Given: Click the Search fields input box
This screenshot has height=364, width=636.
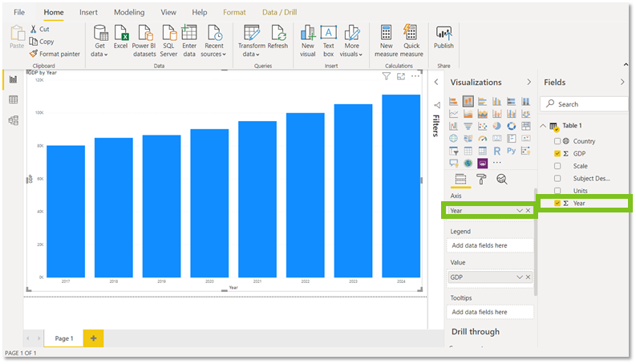Looking at the screenshot, I should 584,104.
